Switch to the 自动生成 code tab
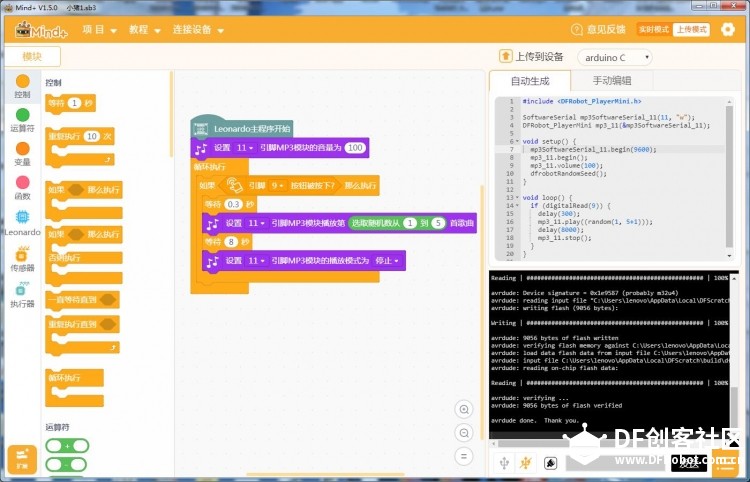 tap(530, 81)
